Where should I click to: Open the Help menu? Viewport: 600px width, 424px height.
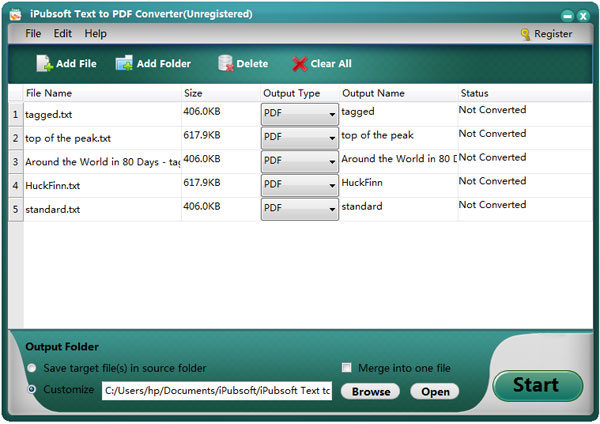[95, 34]
